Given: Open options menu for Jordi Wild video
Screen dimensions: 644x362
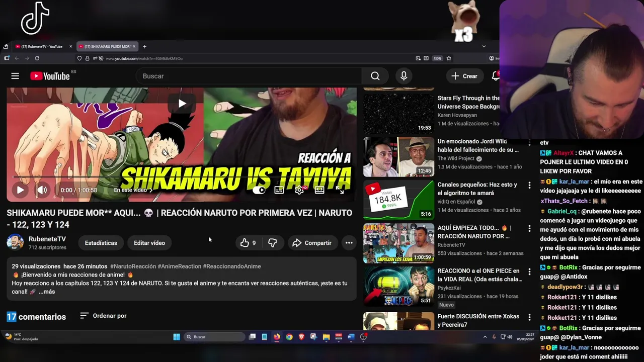Looking at the screenshot, I should [529, 142].
